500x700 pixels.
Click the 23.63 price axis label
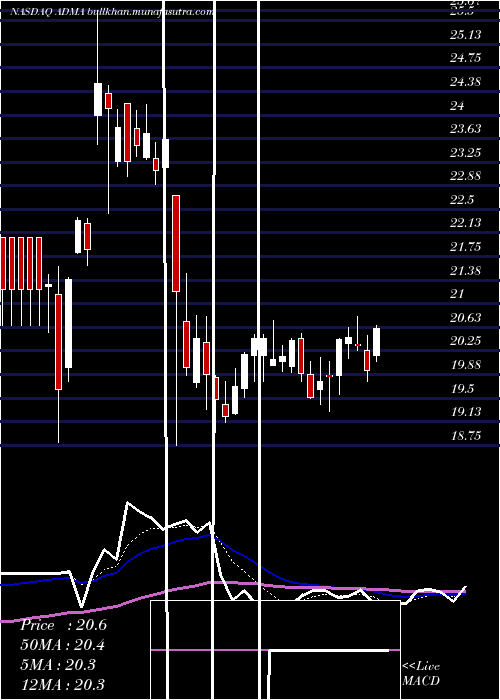pos(466,129)
